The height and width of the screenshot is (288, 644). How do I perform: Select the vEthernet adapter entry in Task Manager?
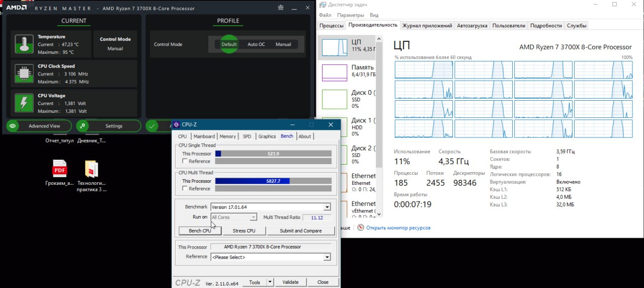(347, 209)
